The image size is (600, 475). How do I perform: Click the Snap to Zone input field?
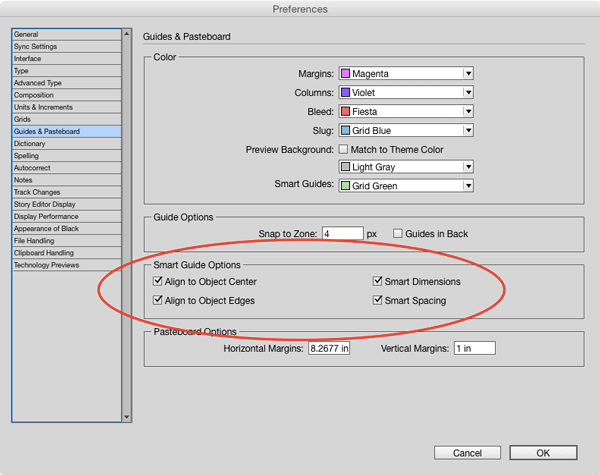[x=342, y=233]
